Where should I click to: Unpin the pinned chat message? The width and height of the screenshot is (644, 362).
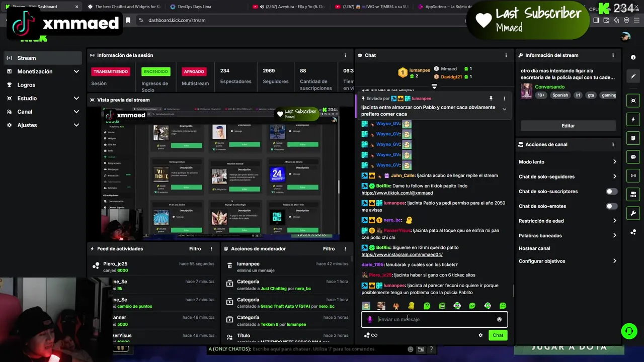pyautogui.click(x=491, y=99)
